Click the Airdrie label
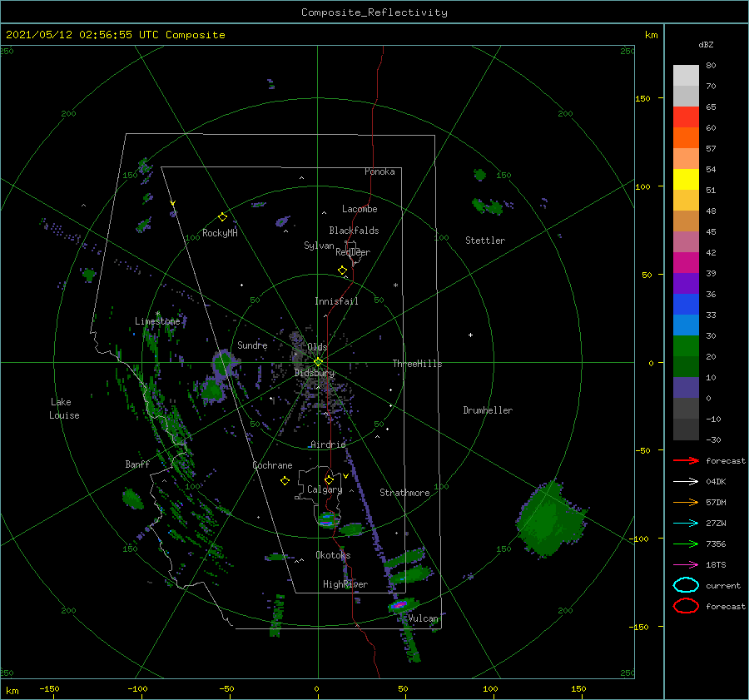This screenshot has height=700, width=749. click(328, 444)
